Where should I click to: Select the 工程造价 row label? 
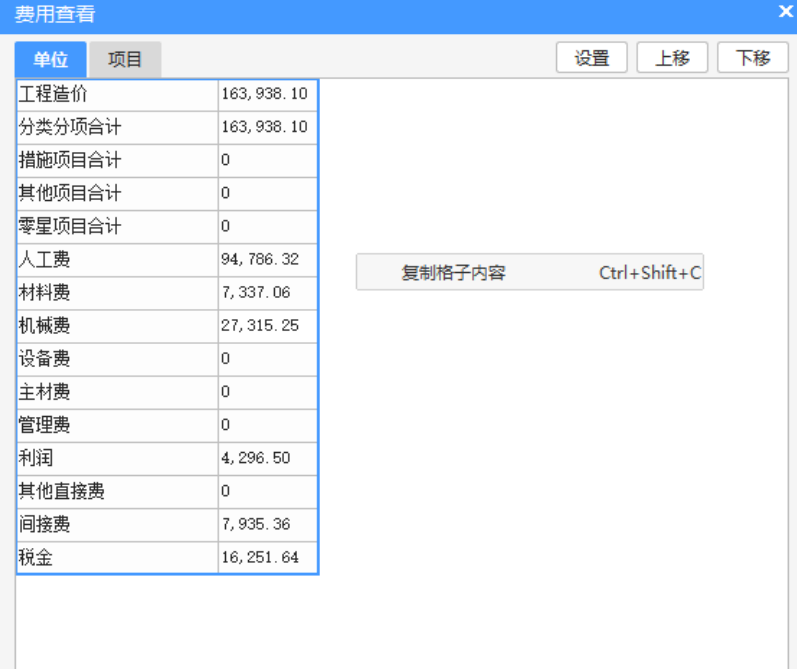pos(117,95)
